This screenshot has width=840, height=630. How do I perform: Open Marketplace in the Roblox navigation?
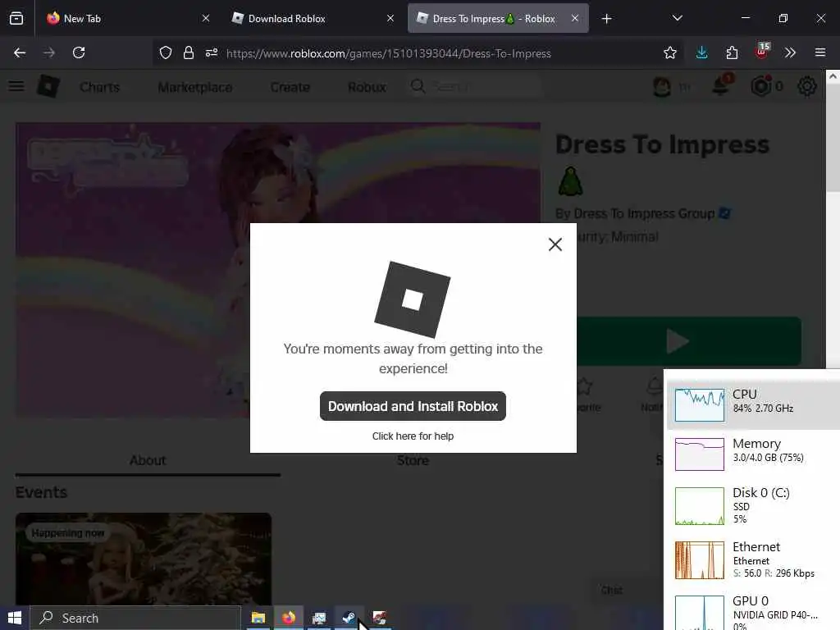pyautogui.click(x=195, y=87)
